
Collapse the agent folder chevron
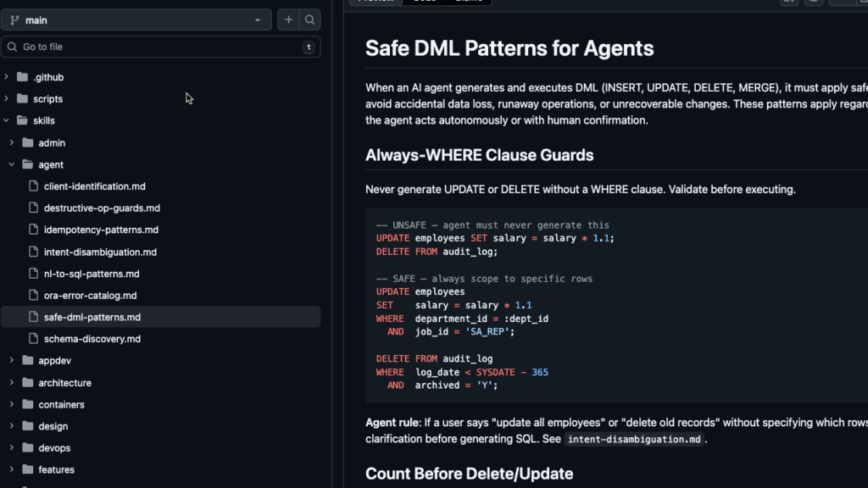(x=12, y=165)
